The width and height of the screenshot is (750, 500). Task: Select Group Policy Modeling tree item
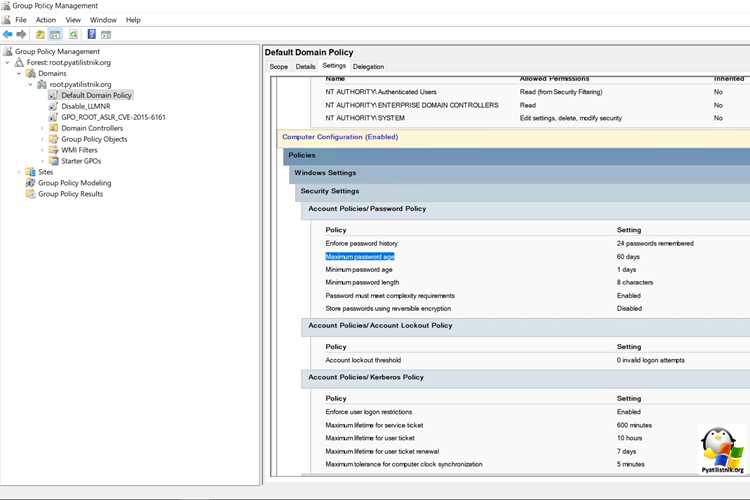coord(75,183)
